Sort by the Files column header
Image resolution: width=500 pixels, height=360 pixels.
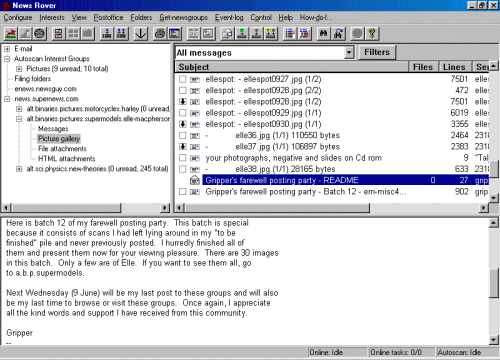click(423, 67)
